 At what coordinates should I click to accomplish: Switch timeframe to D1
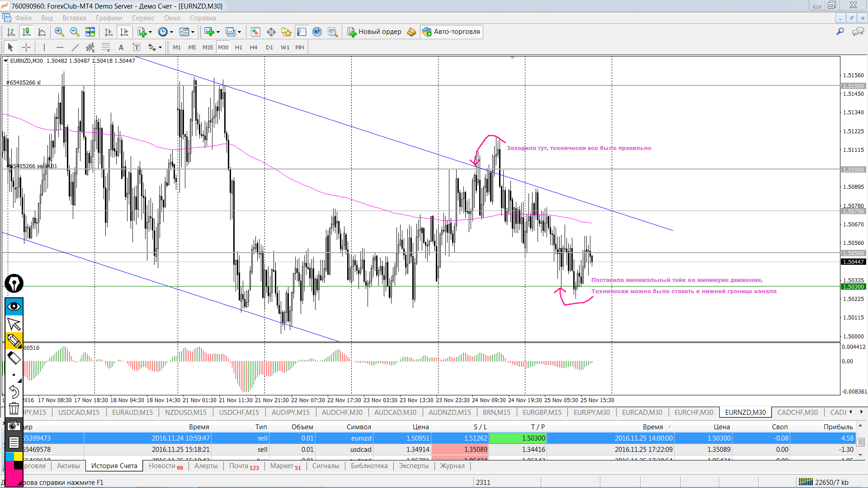coord(269,47)
